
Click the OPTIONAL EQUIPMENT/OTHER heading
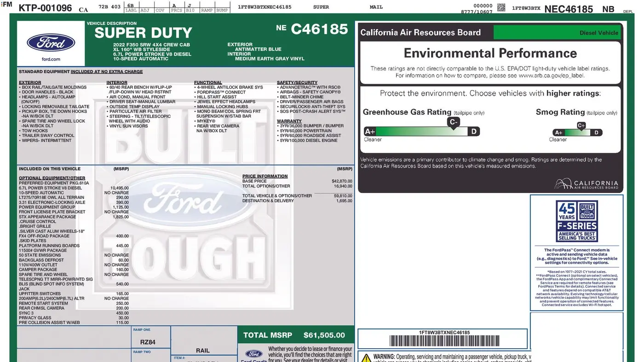point(52,178)
